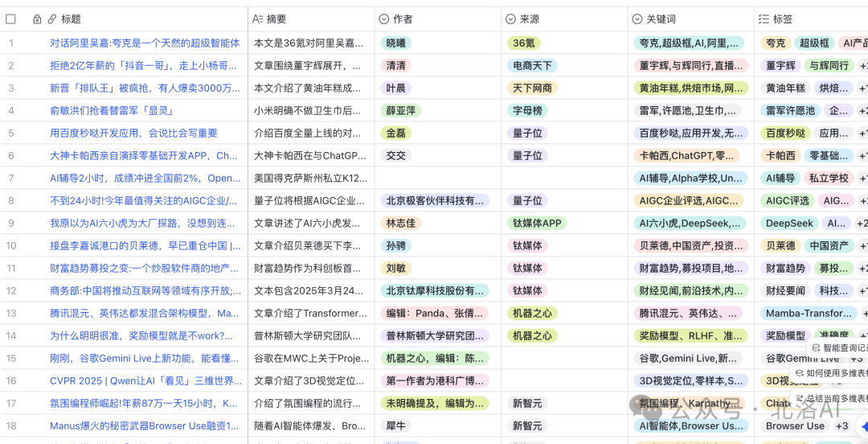Screen dimensions: 868x444
Task: Click the lock icon beside 标题 header
Action: pos(37,19)
